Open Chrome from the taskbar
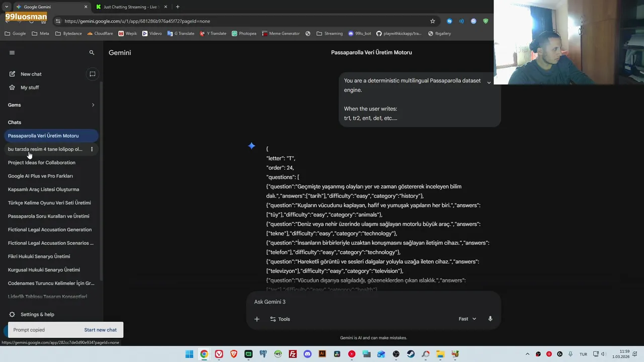644x362 pixels. [204, 354]
